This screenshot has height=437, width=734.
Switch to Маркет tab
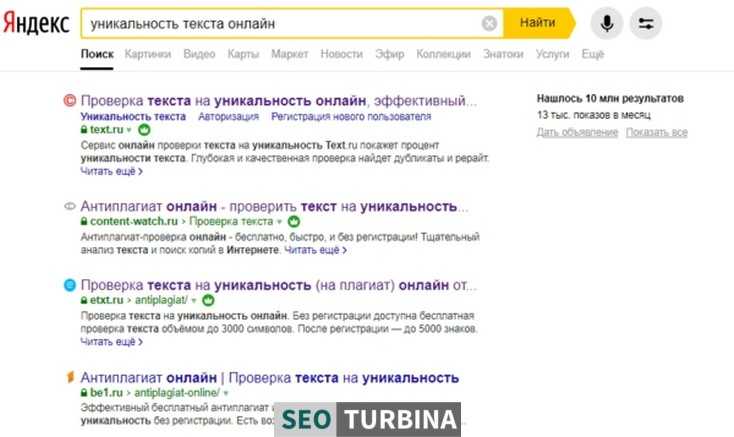pos(290,54)
